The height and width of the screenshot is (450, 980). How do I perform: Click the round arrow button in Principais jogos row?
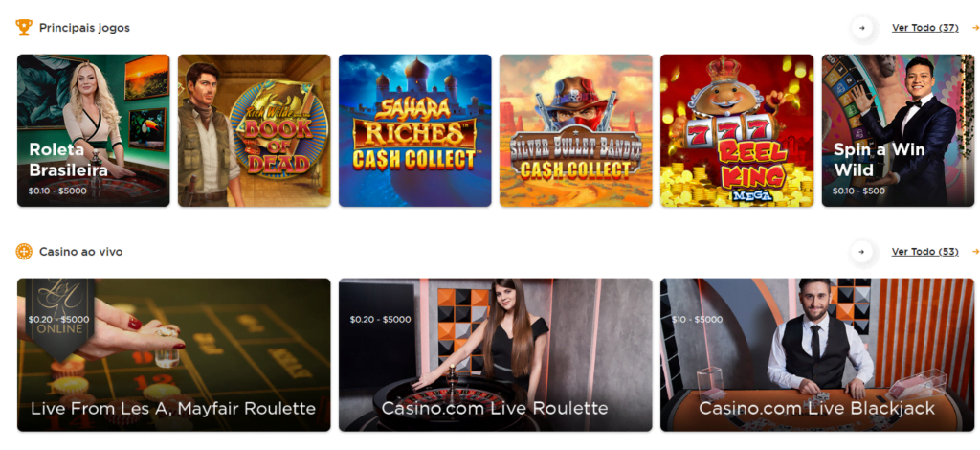[862, 28]
